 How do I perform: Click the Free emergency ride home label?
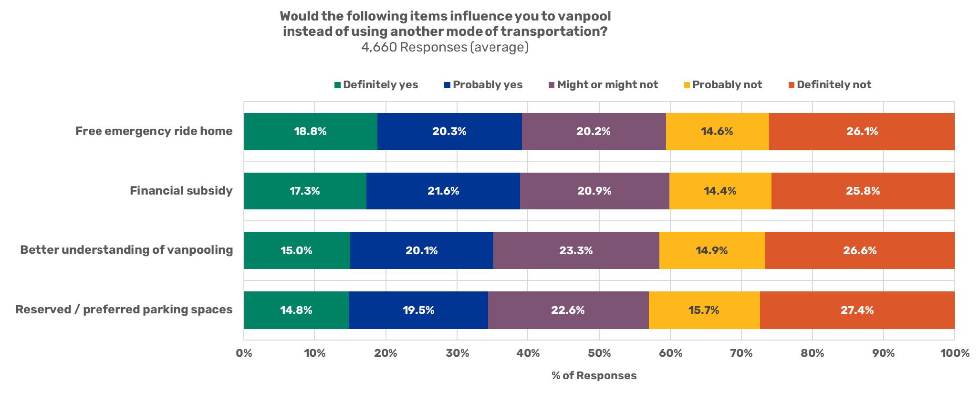(154, 131)
